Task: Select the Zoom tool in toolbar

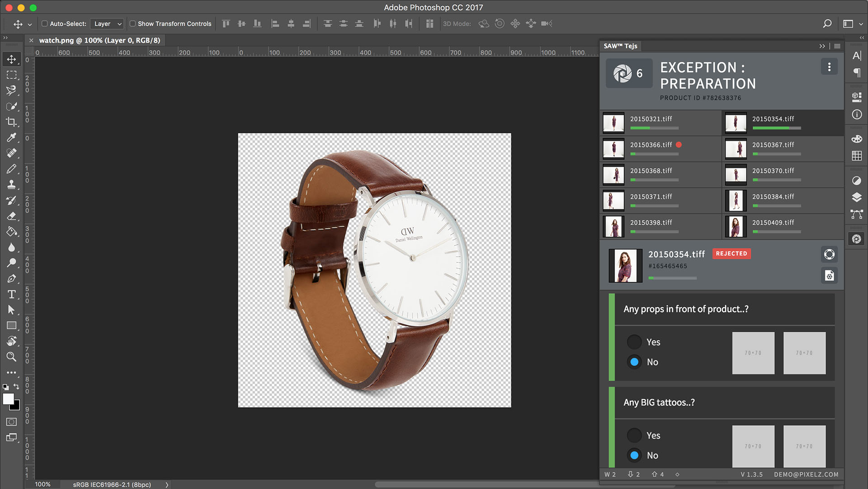Action: click(x=11, y=357)
